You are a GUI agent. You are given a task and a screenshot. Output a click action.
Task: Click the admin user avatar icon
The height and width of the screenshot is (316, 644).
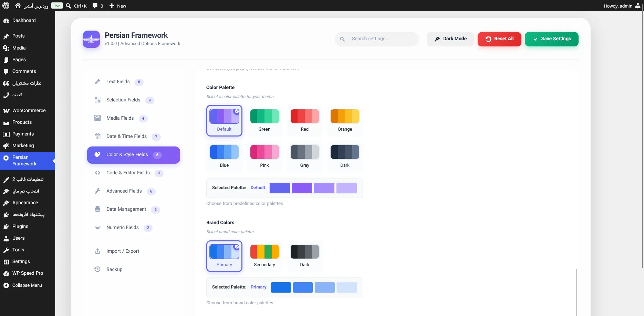638,6
